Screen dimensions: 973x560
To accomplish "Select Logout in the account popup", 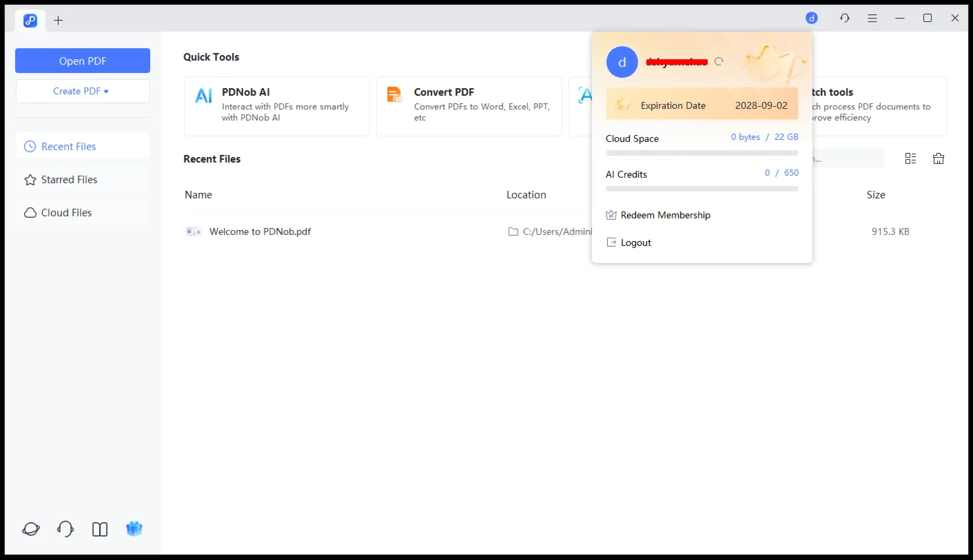I will (628, 242).
